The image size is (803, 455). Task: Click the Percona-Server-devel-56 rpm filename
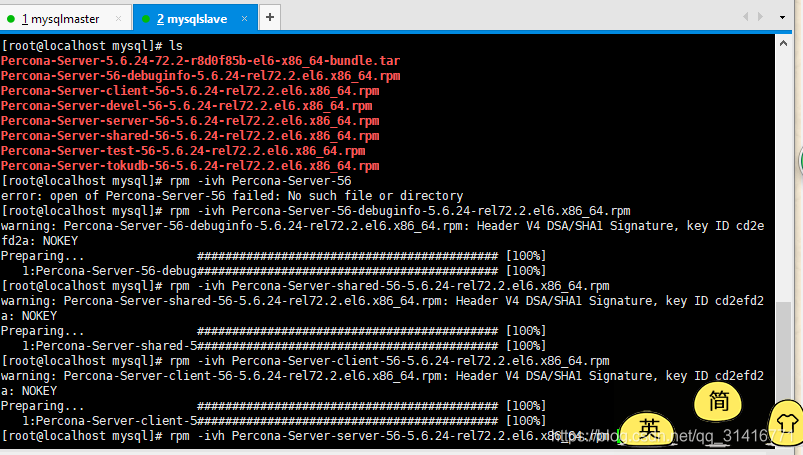(186, 106)
